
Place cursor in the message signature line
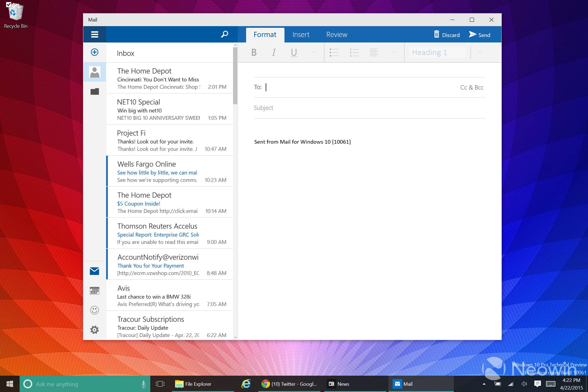click(x=302, y=142)
